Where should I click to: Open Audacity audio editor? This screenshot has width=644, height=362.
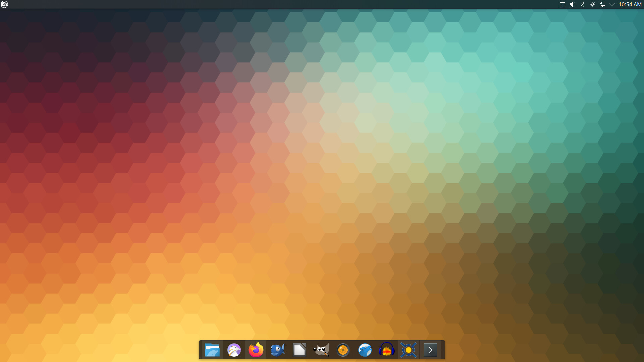coord(386,350)
